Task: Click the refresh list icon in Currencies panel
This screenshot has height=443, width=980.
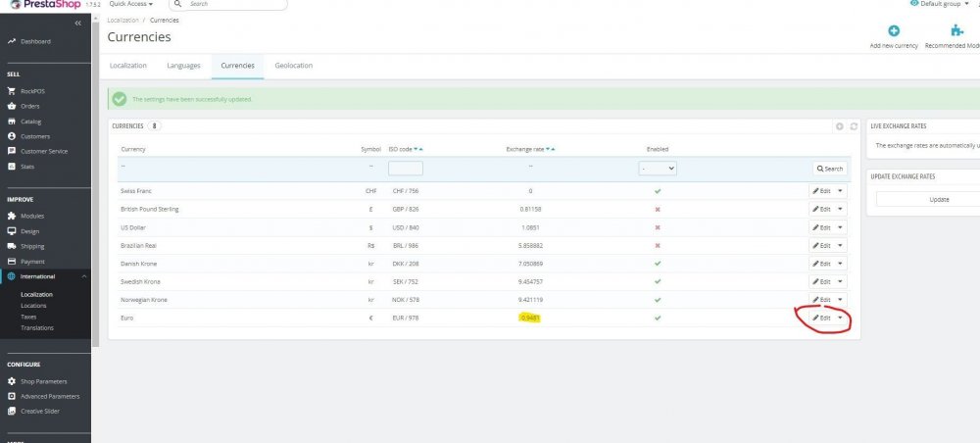Action: 854,126
